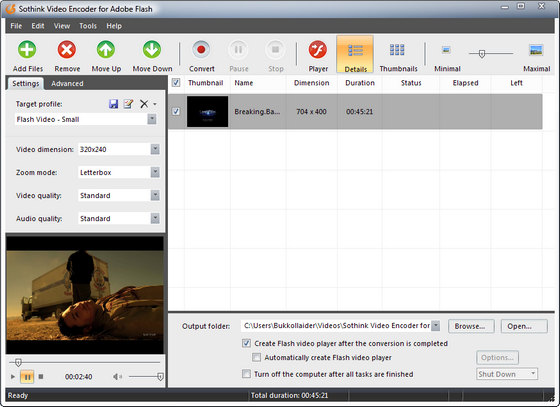The width and height of the screenshot is (560, 407).
Task: Save the target profile with floppy icon
Action: (x=114, y=104)
